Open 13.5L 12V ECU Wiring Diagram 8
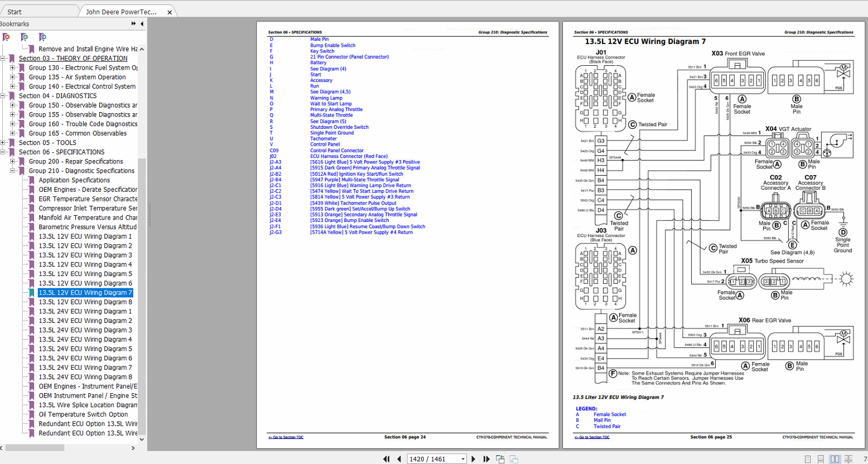This screenshot has height=464, width=868. point(85,302)
